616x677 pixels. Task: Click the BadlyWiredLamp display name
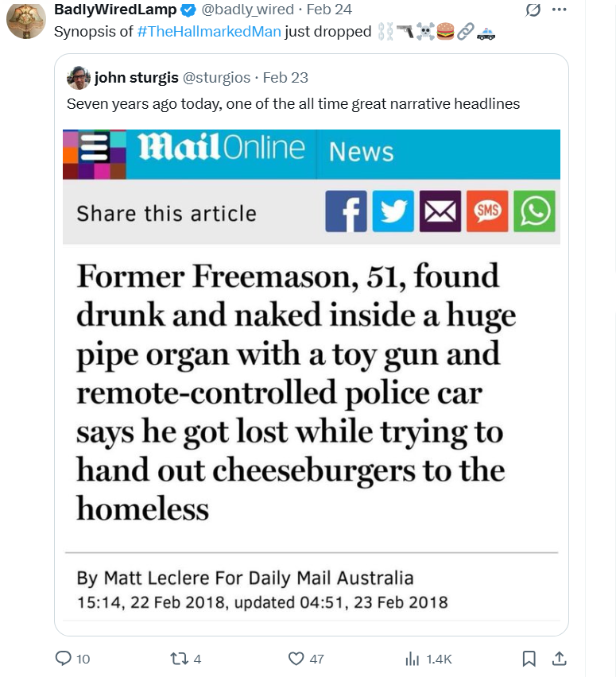point(115,9)
